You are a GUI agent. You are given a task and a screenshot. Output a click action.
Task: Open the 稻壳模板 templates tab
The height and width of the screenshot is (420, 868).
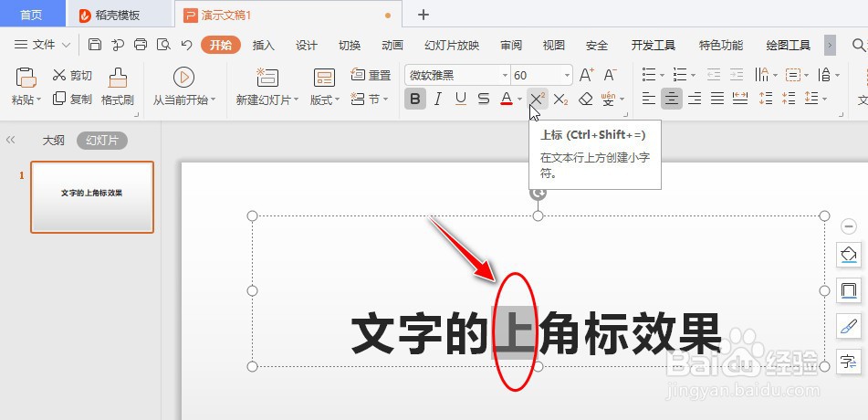tap(120, 15)
